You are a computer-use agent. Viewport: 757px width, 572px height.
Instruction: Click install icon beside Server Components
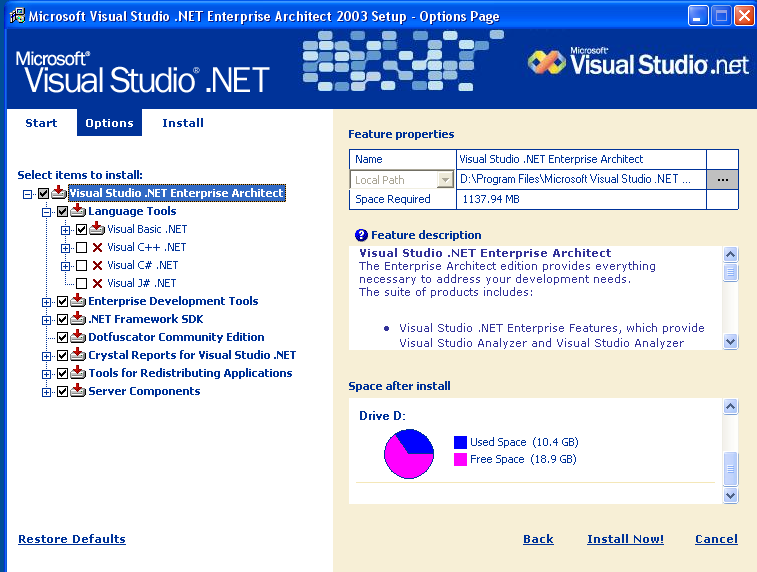pos(78,391)
